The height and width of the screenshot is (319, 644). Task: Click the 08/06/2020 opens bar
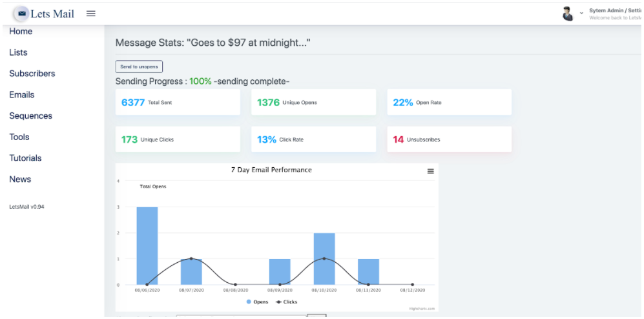(x=147, y=245)
